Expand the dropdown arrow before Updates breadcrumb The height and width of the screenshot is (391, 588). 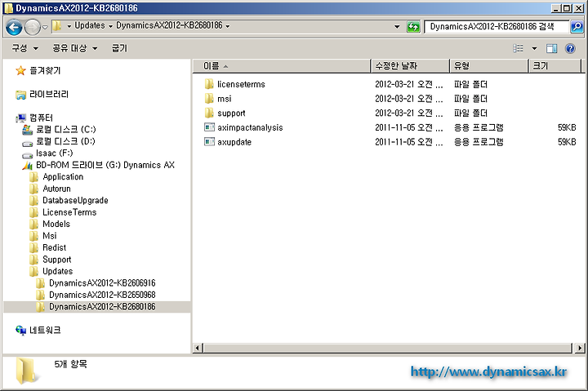[69, 26]
